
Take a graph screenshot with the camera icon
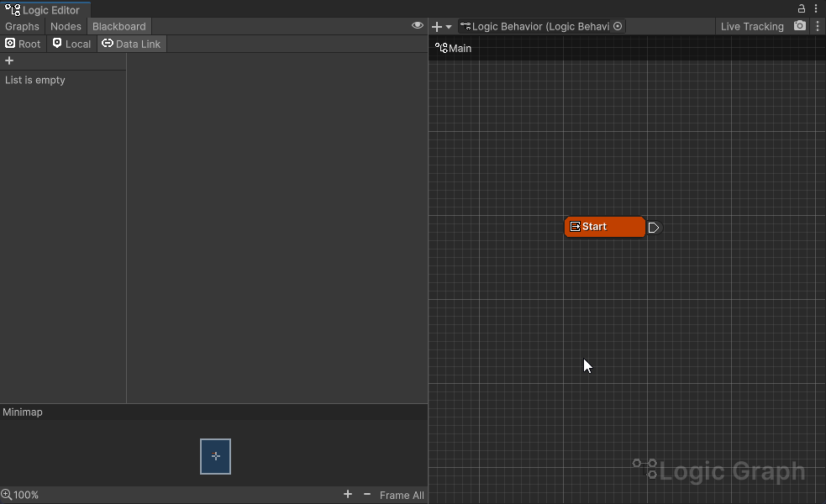tap(800, 26)
